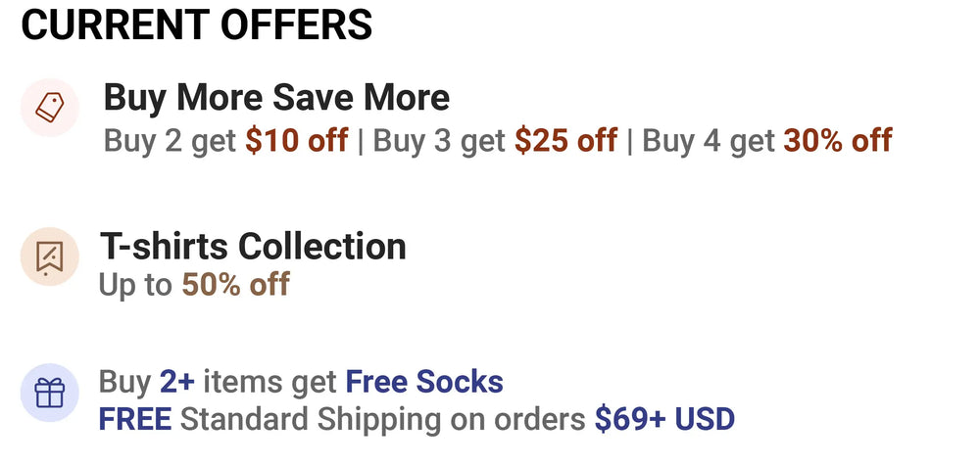Click the "Up to" text under T-shirts
This screenshot has width=980, height=466.
pyautogui.click(x=136, y=285)
